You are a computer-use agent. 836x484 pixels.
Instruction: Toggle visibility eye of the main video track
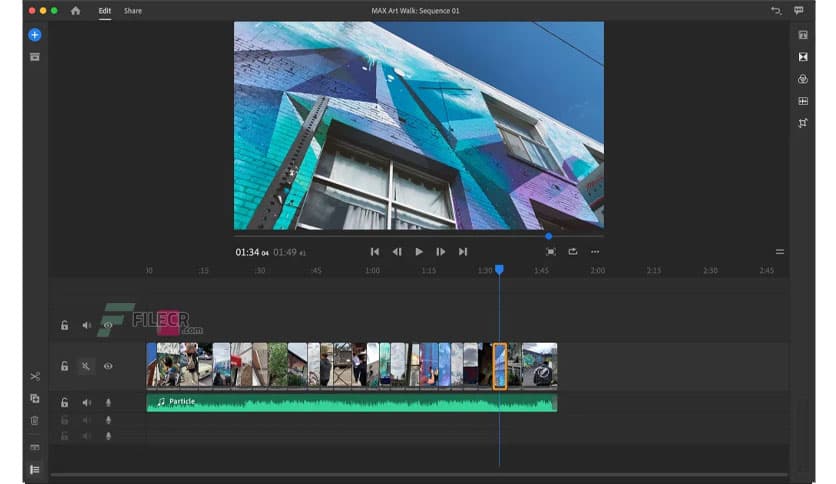tap(108, 366)
